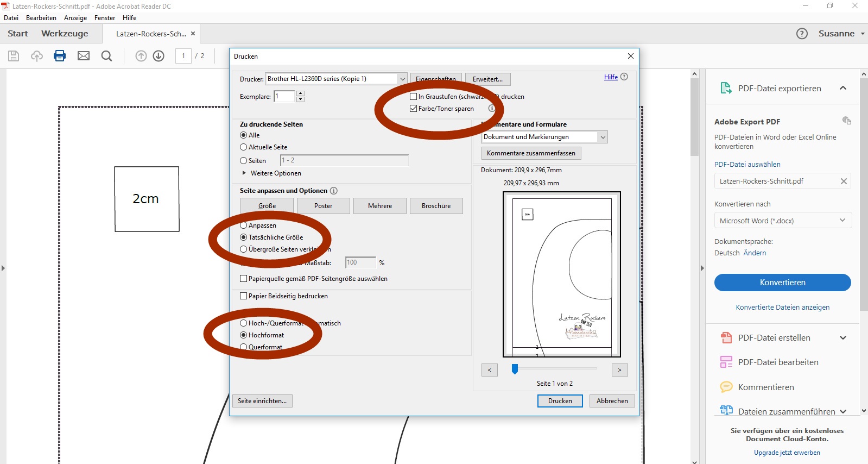This screenshot has width=868, height=464.
Task: Click the Erweitert... button
Action: (x=487, y=79)
